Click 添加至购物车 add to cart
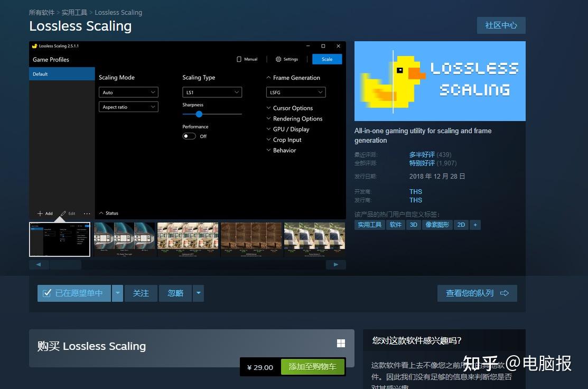The width and height of the screenshot is (588, 389). tap(312, 366)
